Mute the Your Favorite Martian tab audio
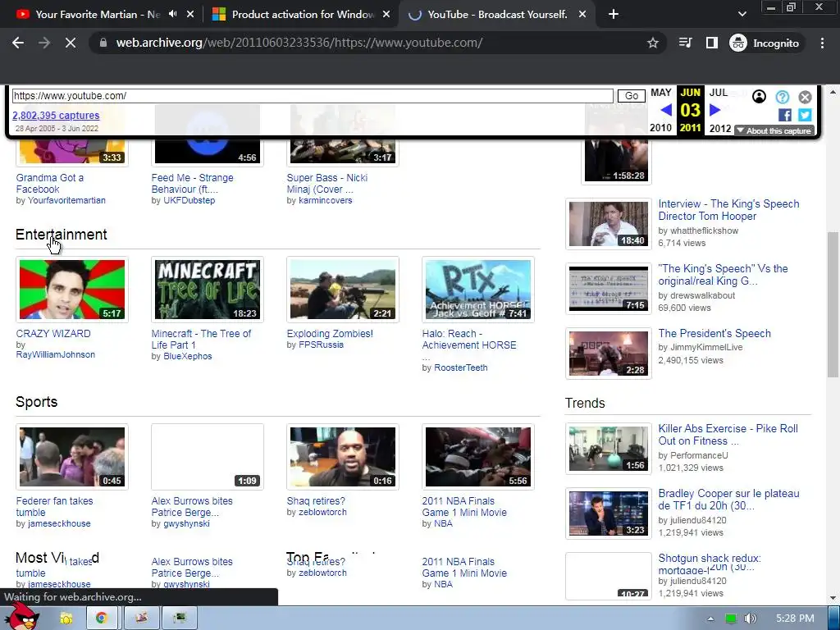 click(x=172, y=14)
